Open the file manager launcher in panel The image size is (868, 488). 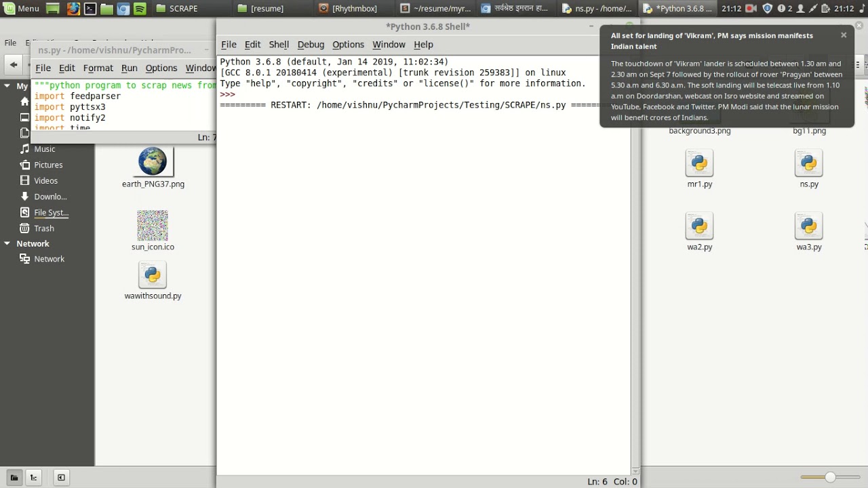(106, 9)
